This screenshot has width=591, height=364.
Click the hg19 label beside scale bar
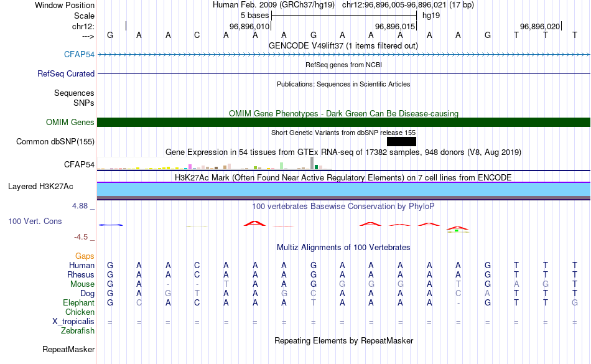[431, 16]
